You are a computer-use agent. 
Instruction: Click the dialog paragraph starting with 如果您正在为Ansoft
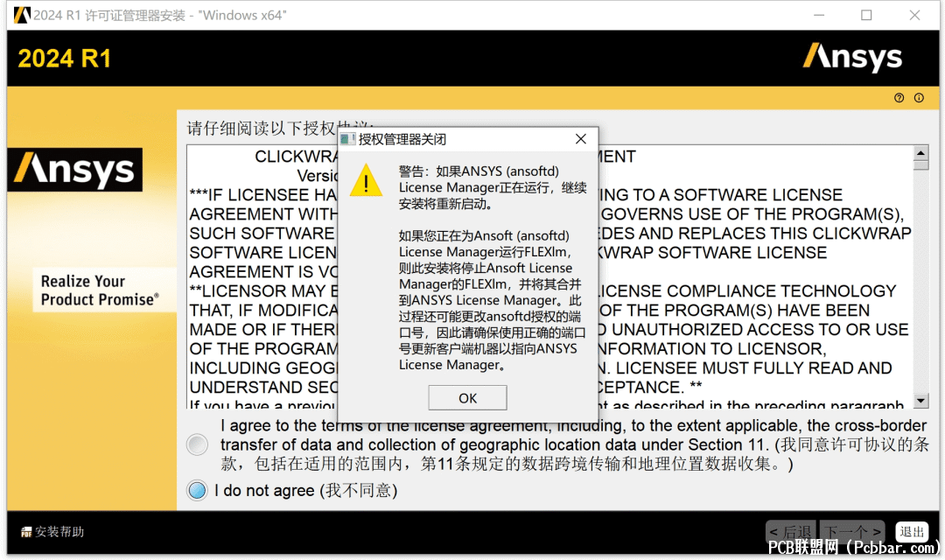pos(492,300)
